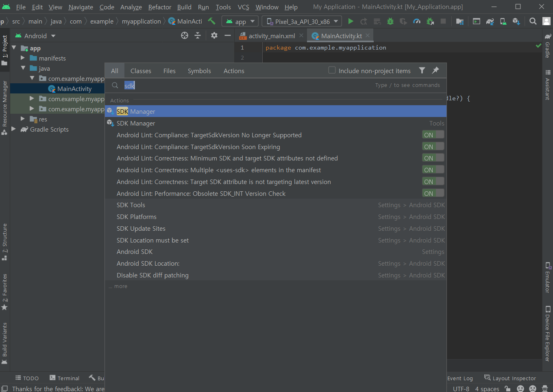Switch to the Files search tab
Screen dimensions: 553x392
coord(170,71)
